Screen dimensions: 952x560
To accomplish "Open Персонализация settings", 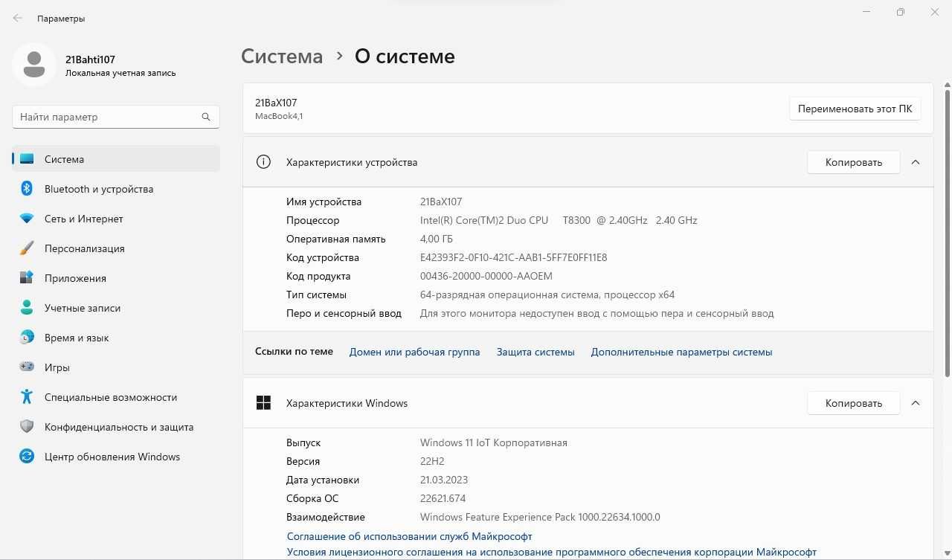I will (116, 248).
